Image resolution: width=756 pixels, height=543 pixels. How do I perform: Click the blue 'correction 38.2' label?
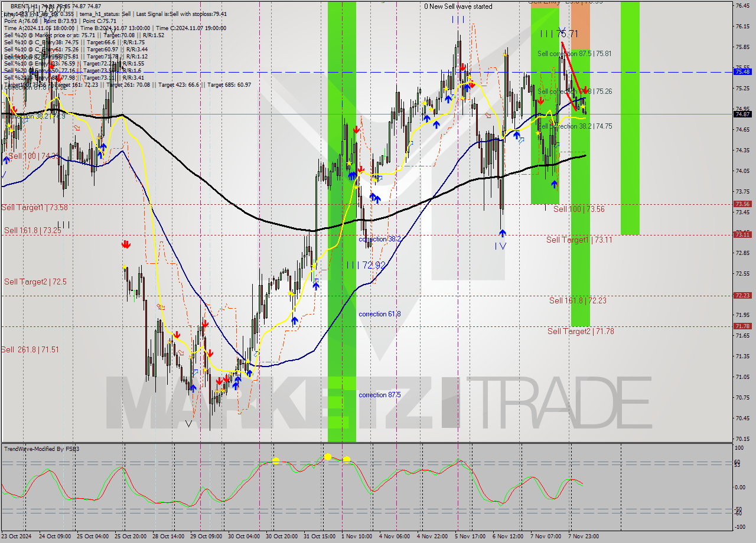point(380,239)
